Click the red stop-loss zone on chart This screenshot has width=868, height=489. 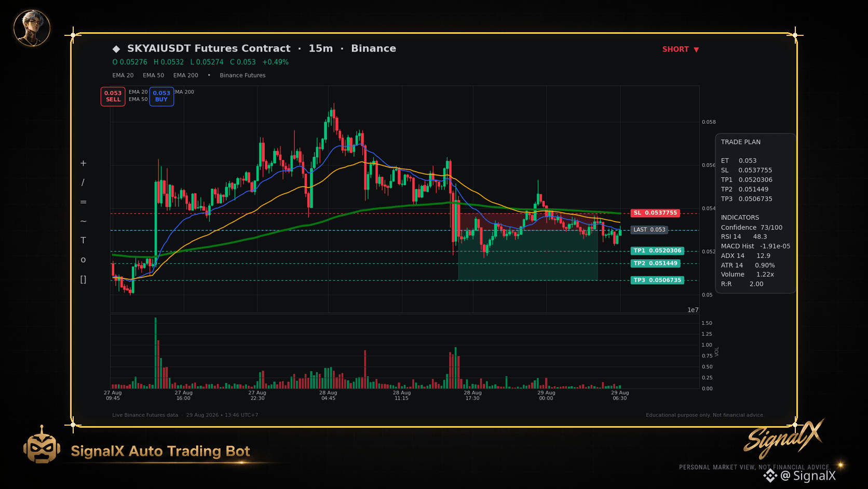[528, 222]
